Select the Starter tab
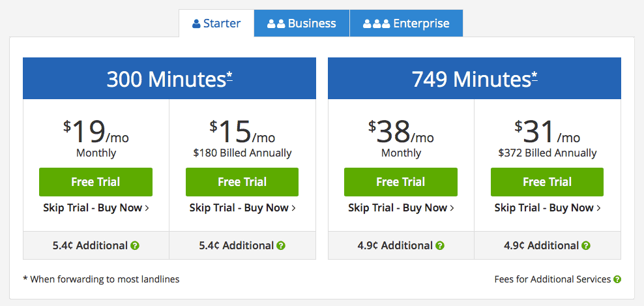 216,23
